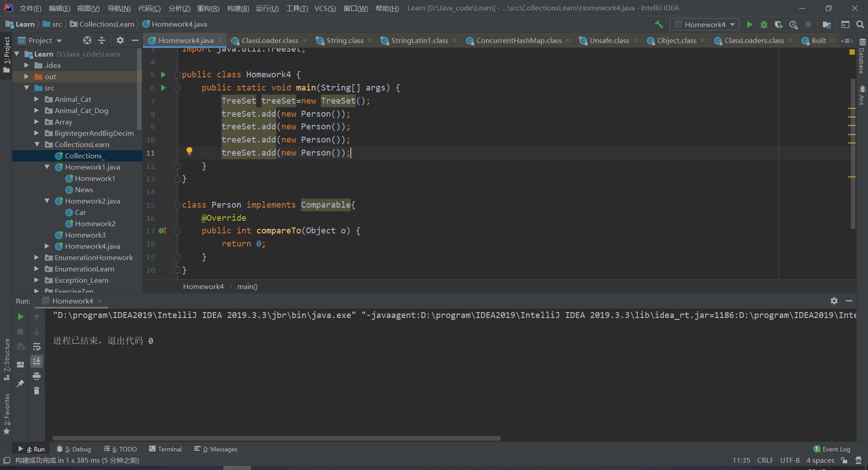The height and width of the screenshot is (470, 868).
Task: Open Project panel settings gear
Action: click(120, 40)
